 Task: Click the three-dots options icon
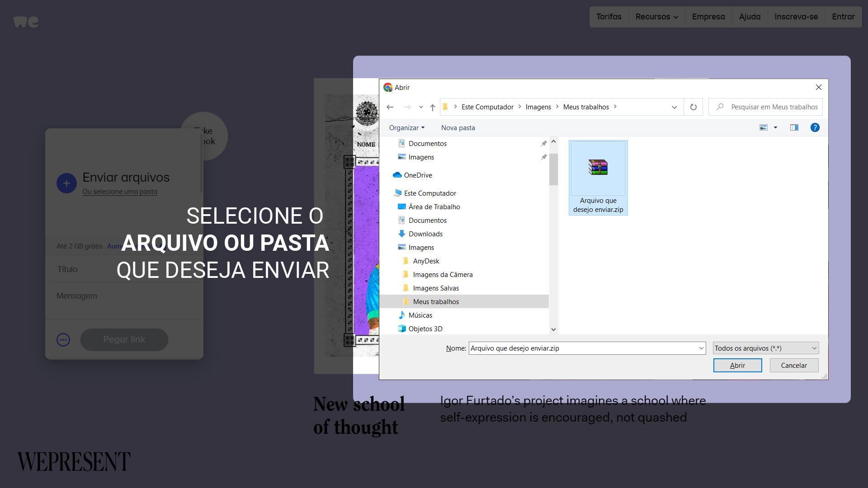tap(63, 340)
